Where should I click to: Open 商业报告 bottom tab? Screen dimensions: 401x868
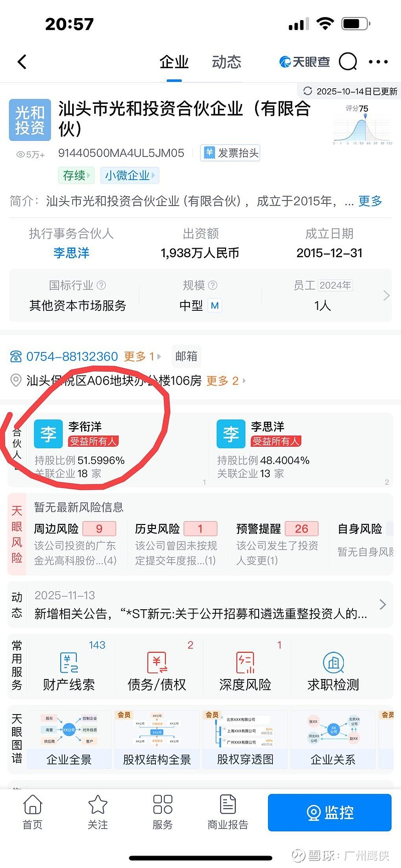click(x=228, y=812)
